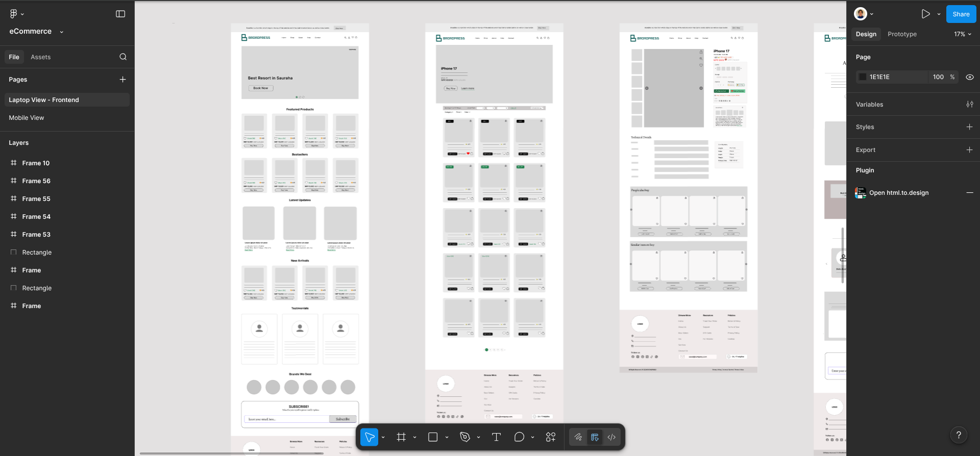Screen dimensions: 980x456
Task: Expand the eCommerce file name dropdown
Action: pyautogui.click(x=62, y=32)
